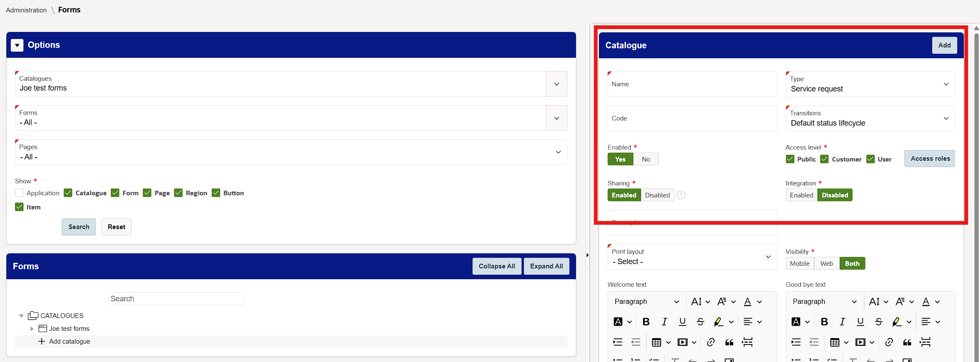
Task: Click Bold in Welcome text editor
Action: pos(646,322)
